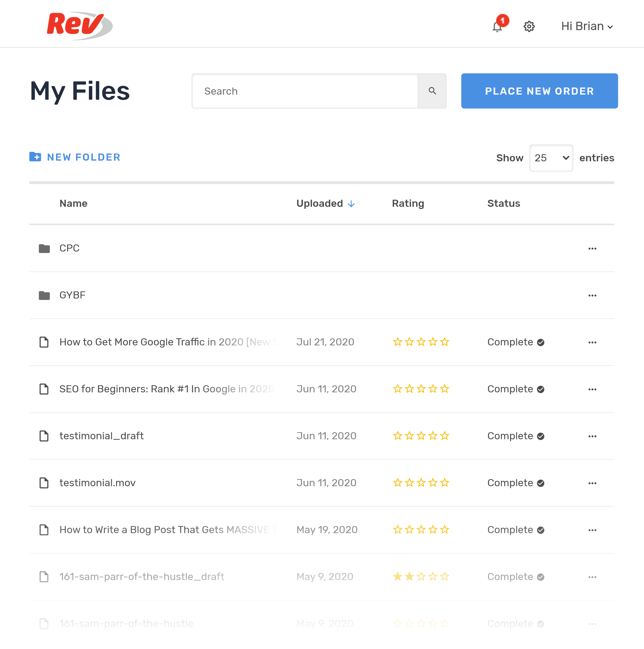This screenshot has width=644, height=649.
Task: Open more options for SEO for Beginners
Action: tap(592, 390)
